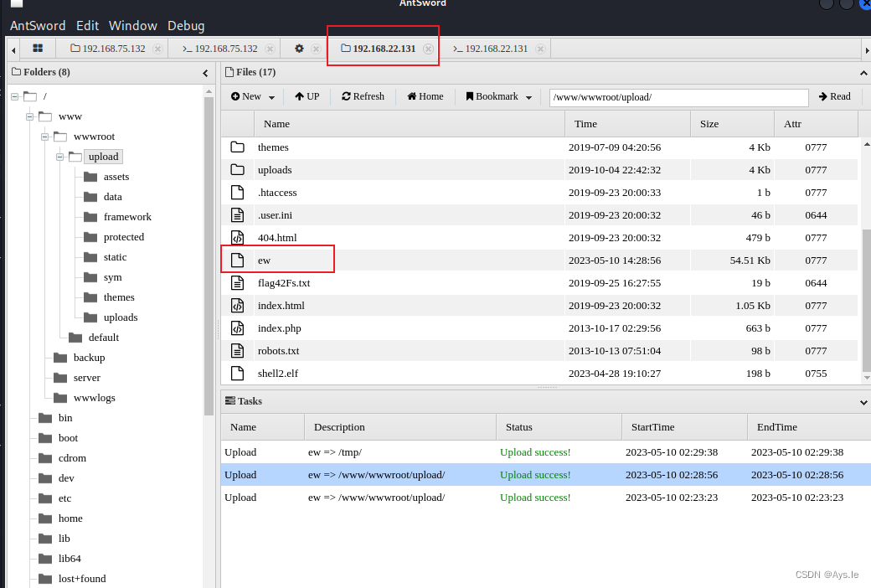Click the ew file icon
This screenshot has width=871, height=588.
point(237,260)
